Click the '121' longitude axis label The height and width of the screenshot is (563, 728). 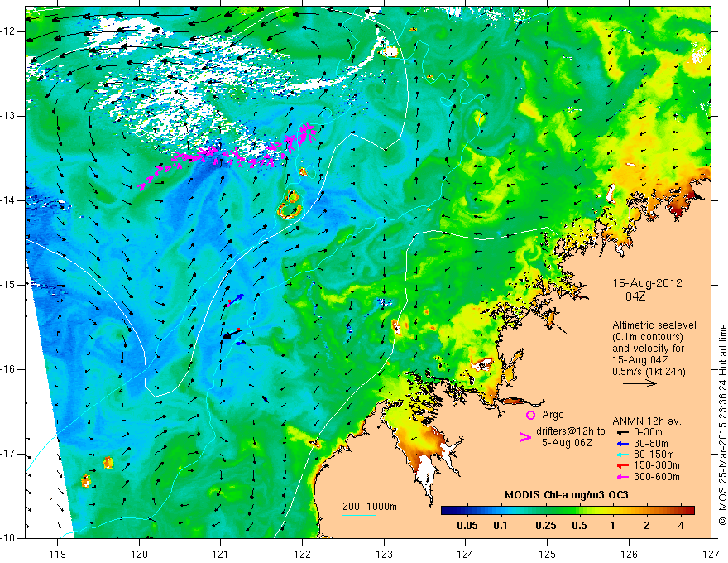click(221, 555)
